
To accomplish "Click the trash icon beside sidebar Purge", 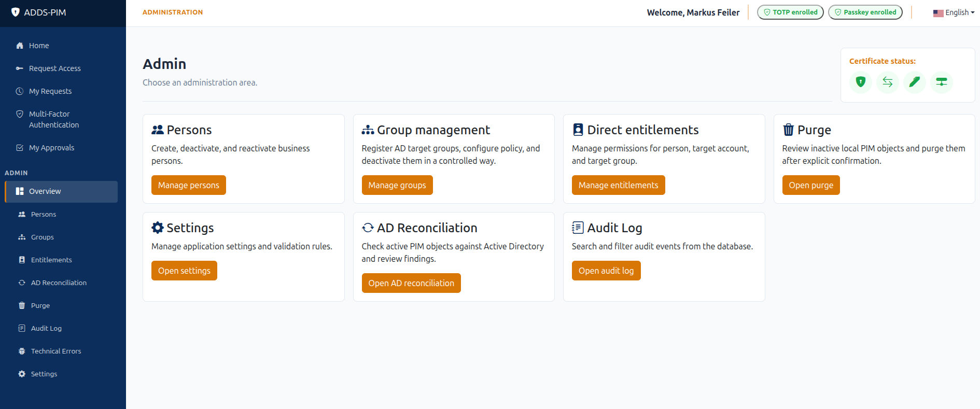I will [x=22, y=305].
